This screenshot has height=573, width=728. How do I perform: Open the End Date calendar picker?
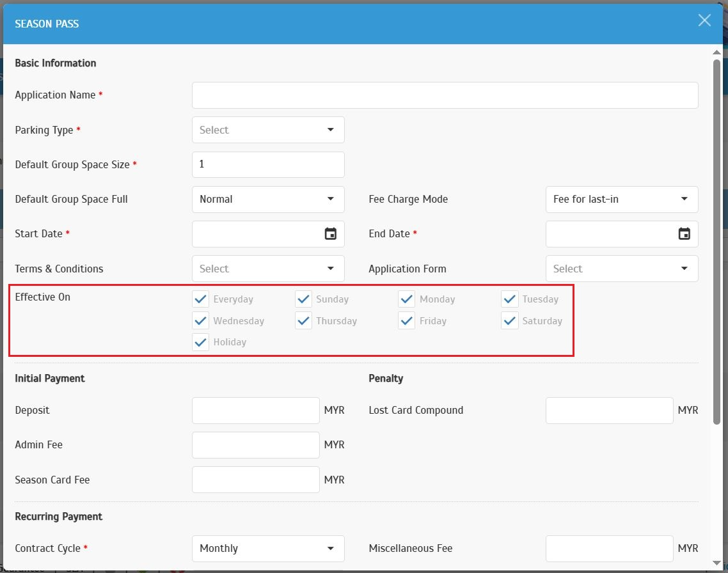click(x=684, y=234)
